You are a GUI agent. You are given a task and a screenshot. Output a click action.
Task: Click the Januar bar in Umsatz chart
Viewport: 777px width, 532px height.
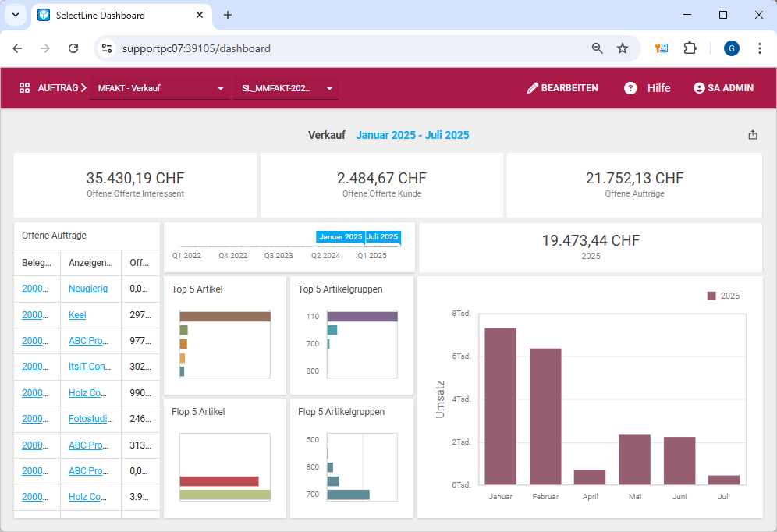click(x=500, y=406)
